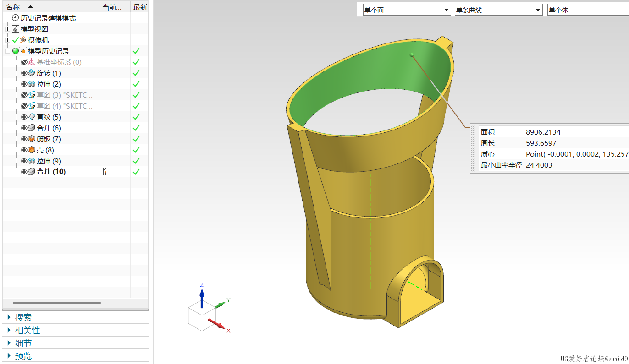The height and width of the screenshot is (364, 629).
Task: Click the 最小曲率半径 value 24.4003
Action: [x=539, y=165]
